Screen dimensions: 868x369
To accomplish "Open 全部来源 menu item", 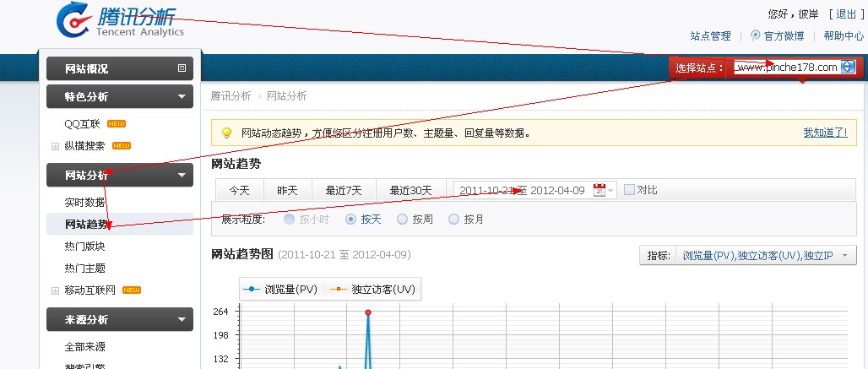I will [x=84, y=347].
